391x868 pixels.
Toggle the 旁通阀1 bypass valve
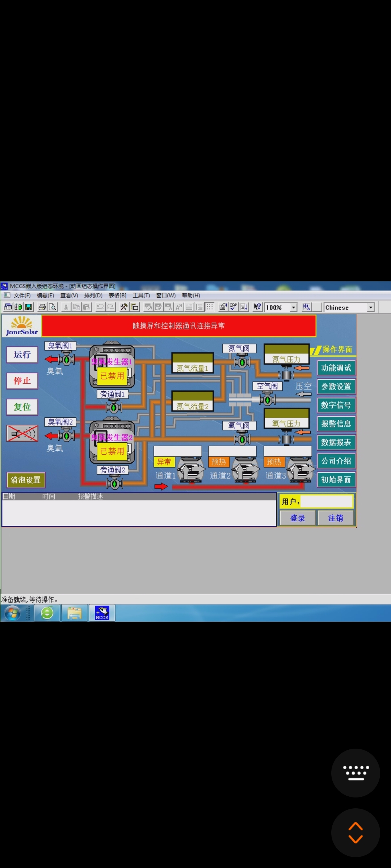click(114, 408)
